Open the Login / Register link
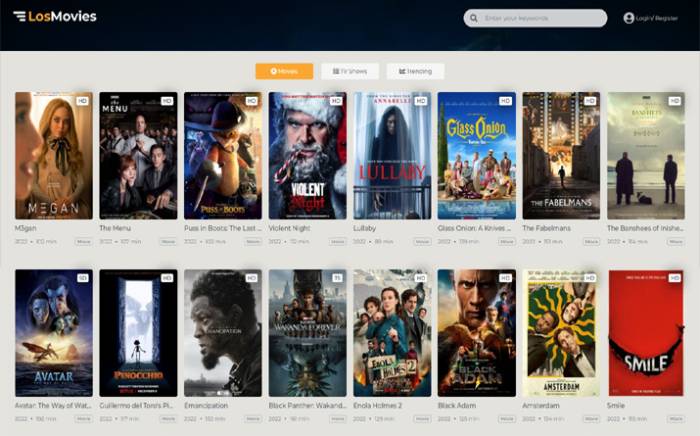Viewport: 700px width, 436px height. (x=656, y=18)
